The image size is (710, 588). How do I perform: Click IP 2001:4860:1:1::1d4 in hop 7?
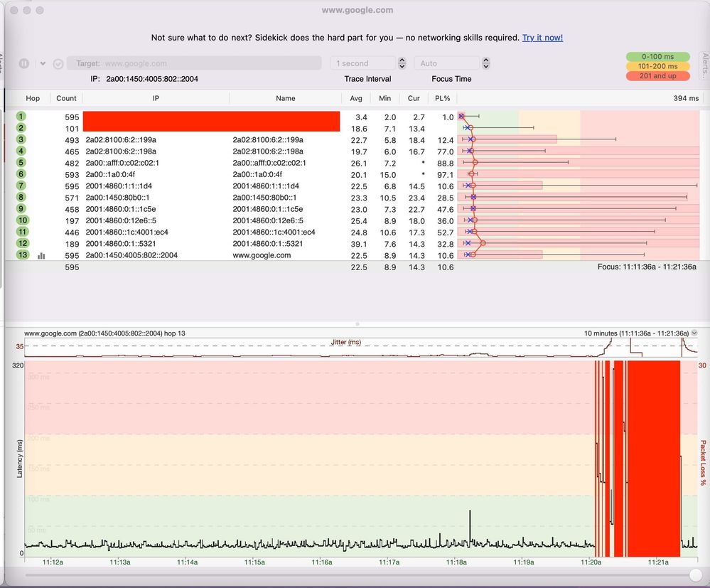119,186
